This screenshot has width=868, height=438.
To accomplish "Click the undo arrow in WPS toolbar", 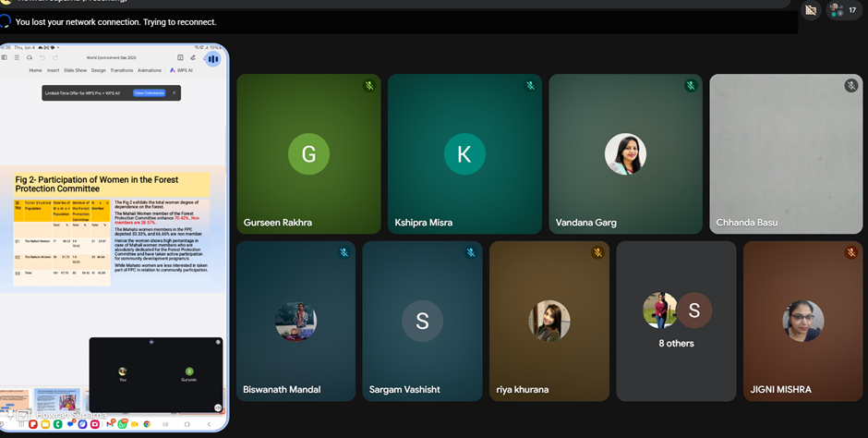I will tap(42, 57).
